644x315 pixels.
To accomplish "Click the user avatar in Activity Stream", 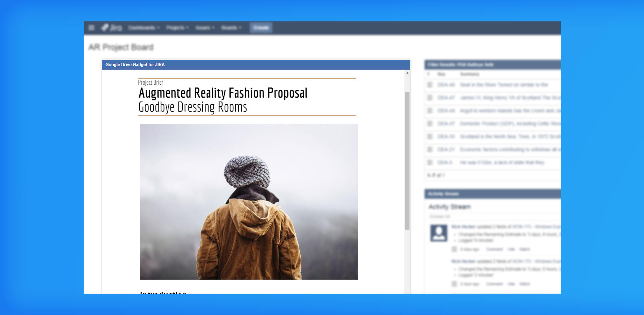I will [x=439, y=233].
